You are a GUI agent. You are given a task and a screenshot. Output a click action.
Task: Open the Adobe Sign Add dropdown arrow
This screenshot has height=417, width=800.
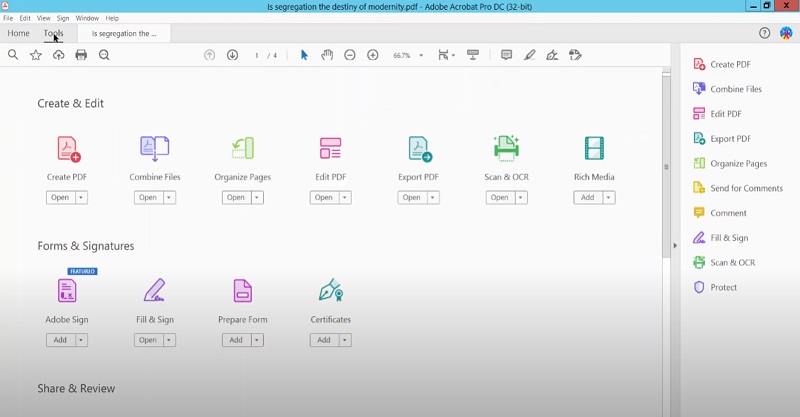pyautogui.click(x=82, y=340)
